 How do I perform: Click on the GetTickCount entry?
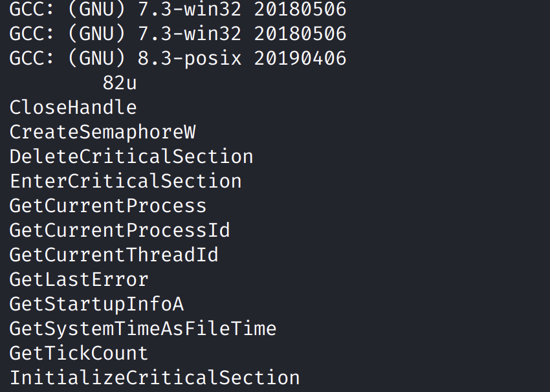pyautogui.click(x=79, y=353)
